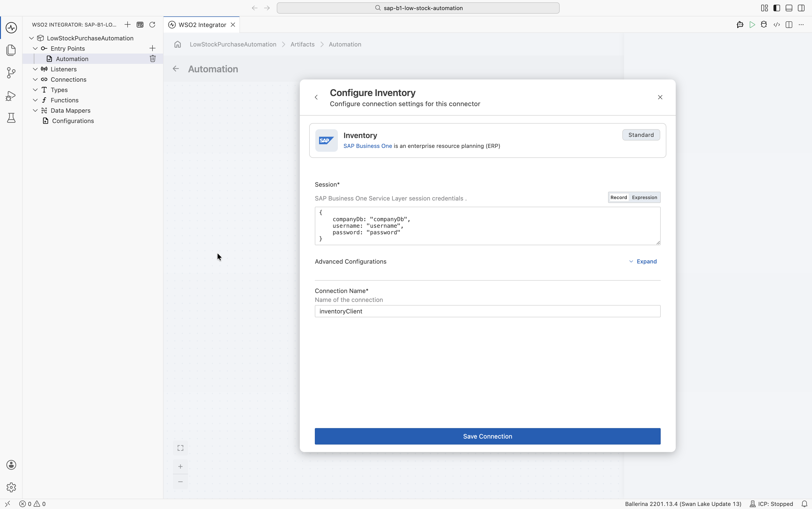812x509 pixels.
Task: Close the WSO2 Integrator tab
Action: (x=233, y=25)
